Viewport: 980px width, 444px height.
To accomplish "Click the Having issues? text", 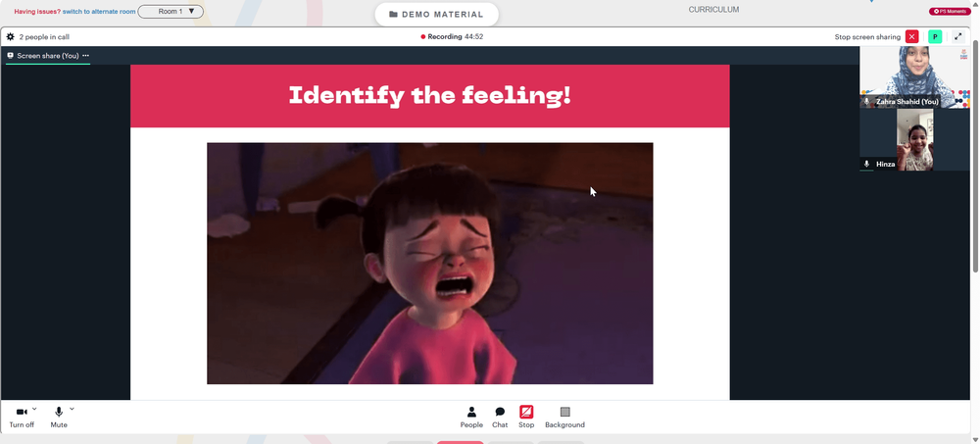I will click(37, 11).
